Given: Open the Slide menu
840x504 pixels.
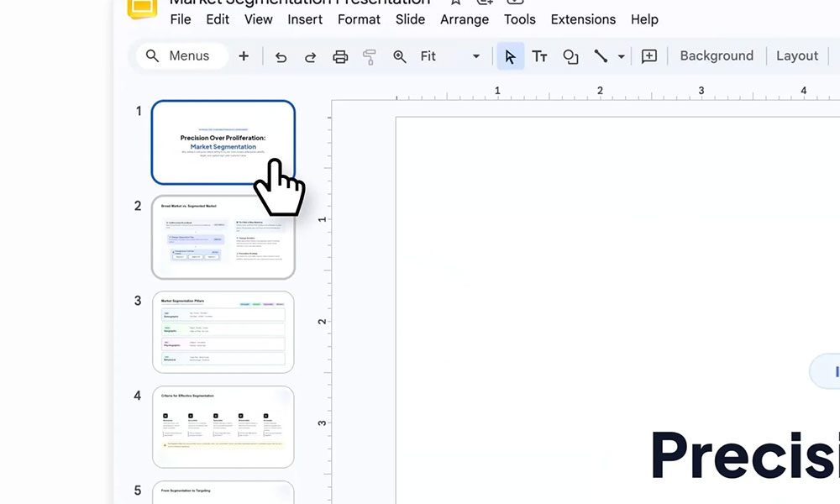Looking at the screenshot, I should click(x=410, y=19).
